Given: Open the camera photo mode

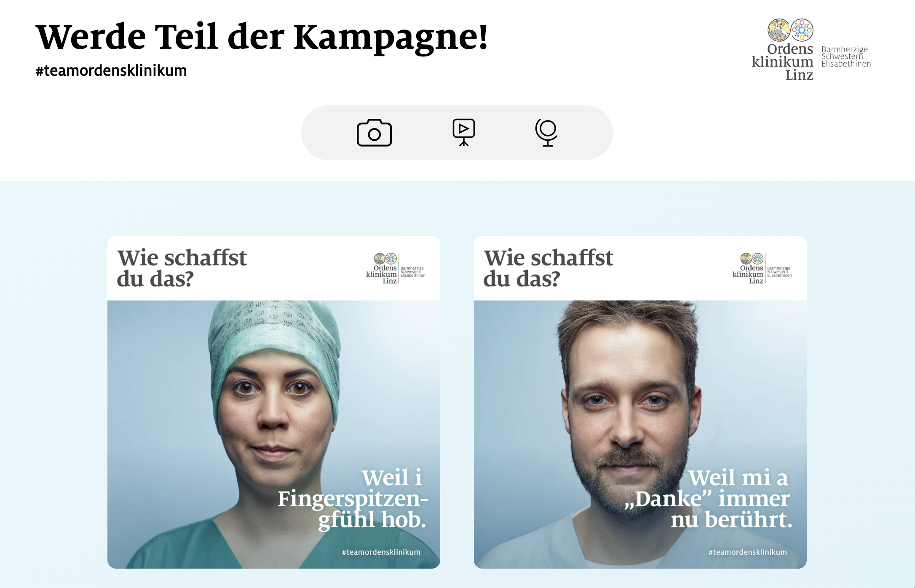Looking at the screenshot, I should point(374,133).
